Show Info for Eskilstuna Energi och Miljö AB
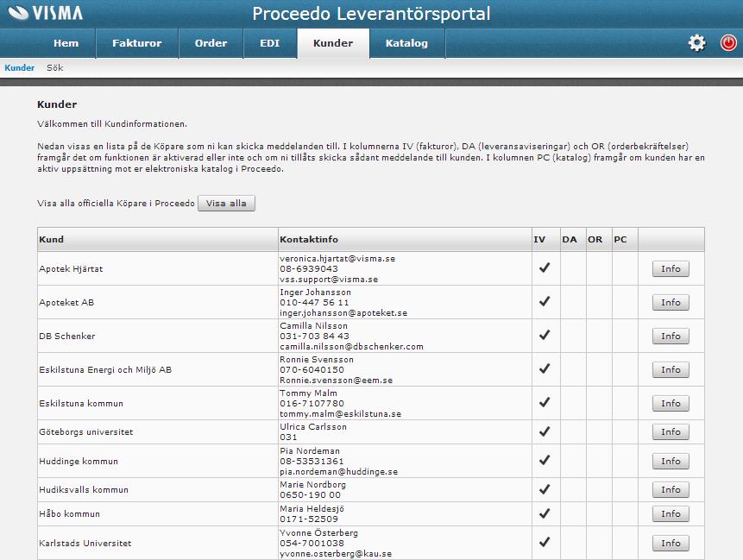Screen dimensions: 743x560 click(671, 369)
